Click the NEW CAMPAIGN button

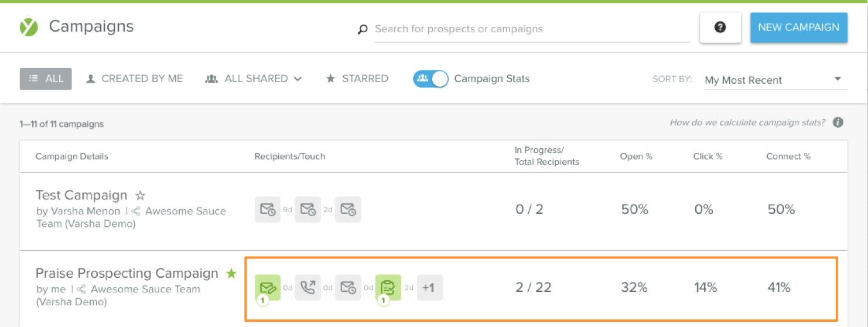(x=799, y=28)
